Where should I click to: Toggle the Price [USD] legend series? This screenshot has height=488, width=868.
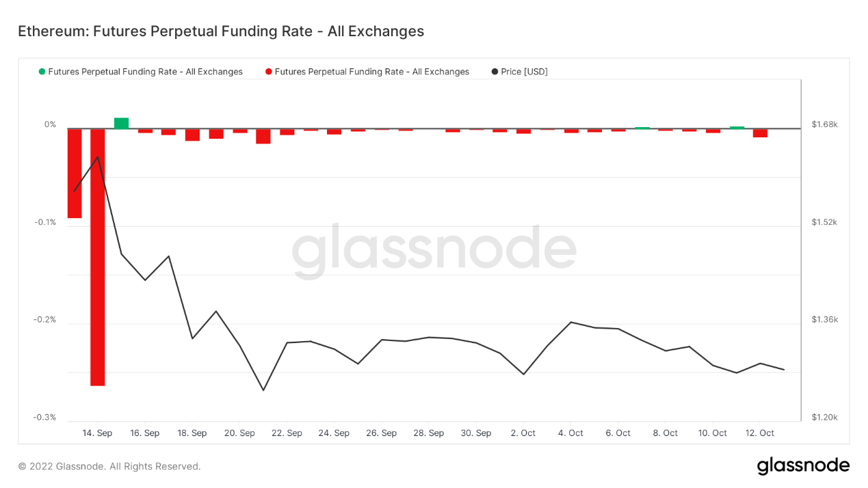click(524, 72)
